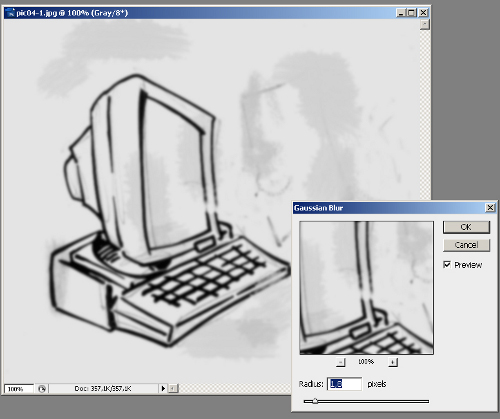The height and width of the screenshot is (419, 500).
Task: Click the Doc size info area in status bar
Action: click(x=103, y=389)
